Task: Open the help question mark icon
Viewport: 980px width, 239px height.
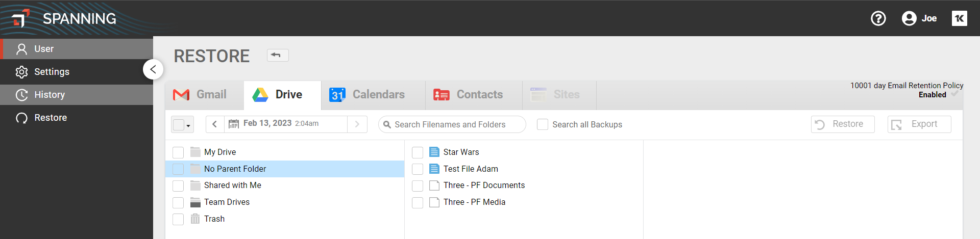Action: click(878, 18)
